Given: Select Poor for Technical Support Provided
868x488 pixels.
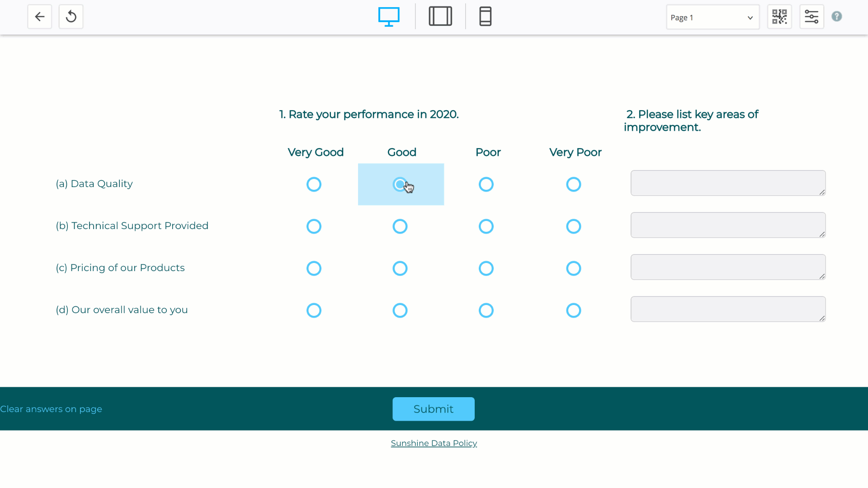Looking at the screenshot, I should click(x=486, y=226).
